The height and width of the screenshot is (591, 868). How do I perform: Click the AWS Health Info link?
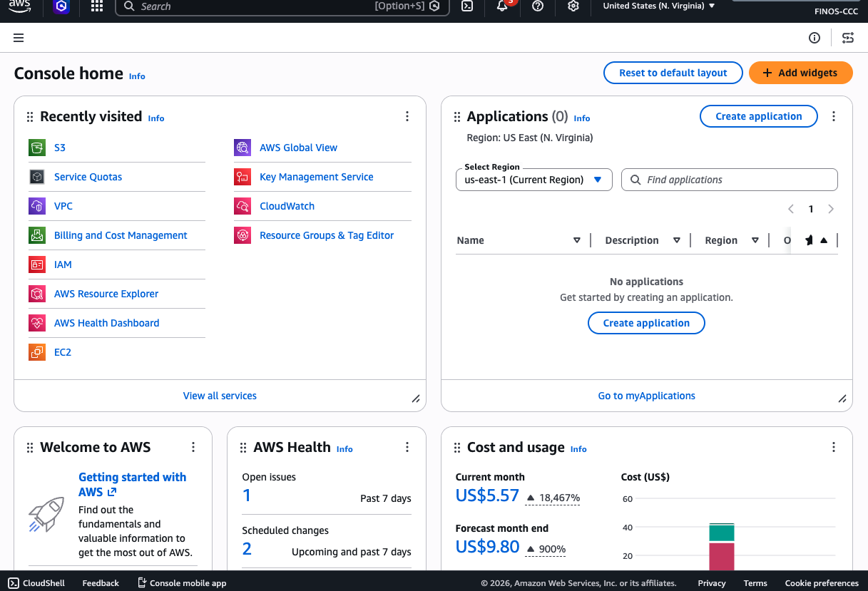pyautogui.click(x=344, y=449)
